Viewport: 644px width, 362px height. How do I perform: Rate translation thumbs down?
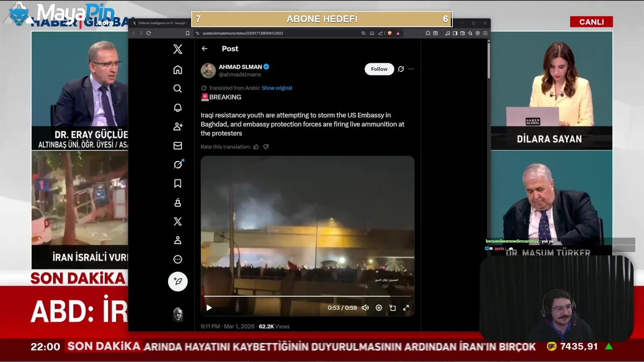point(266,147)
